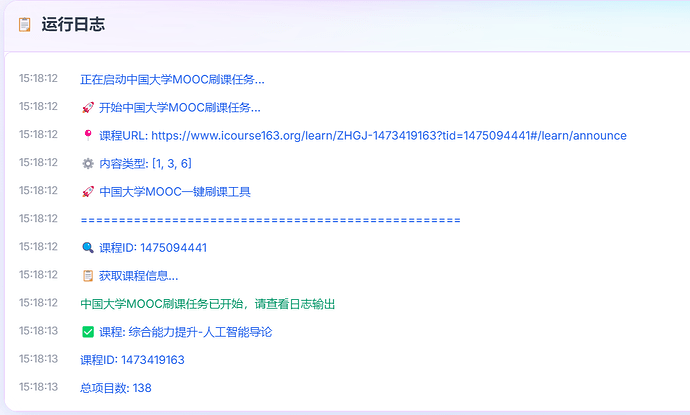Select the log line 正在启动中国大学MOOC刷课任务...
The image size is (690, 415).
tap(172, 80)
